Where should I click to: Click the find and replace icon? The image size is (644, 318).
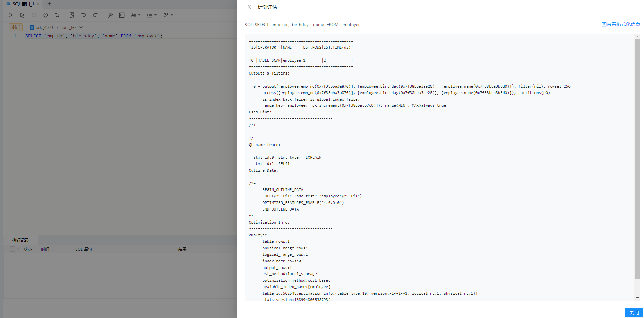point(72,15)
